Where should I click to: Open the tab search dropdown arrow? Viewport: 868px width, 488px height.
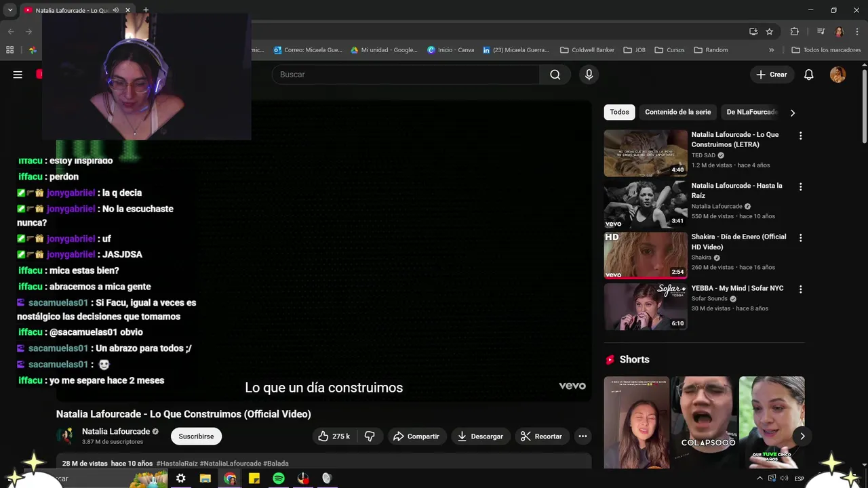click(x=10, y=10)
